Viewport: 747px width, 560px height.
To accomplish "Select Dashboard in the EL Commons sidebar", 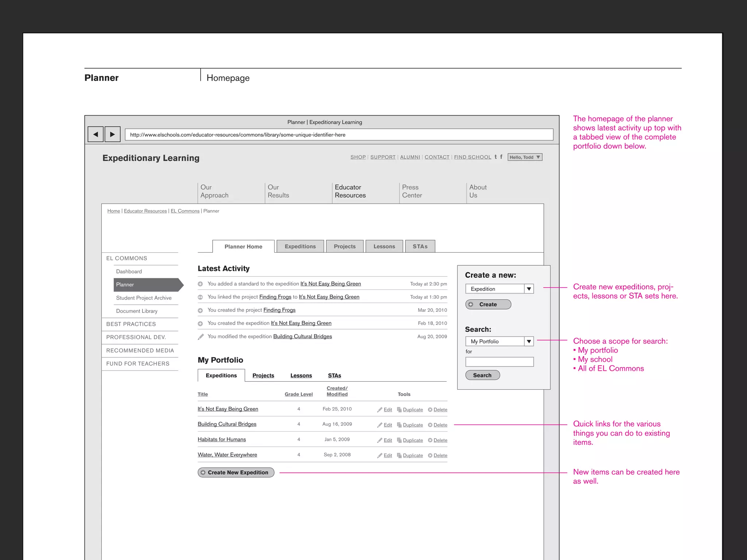I will pos(129,272).
